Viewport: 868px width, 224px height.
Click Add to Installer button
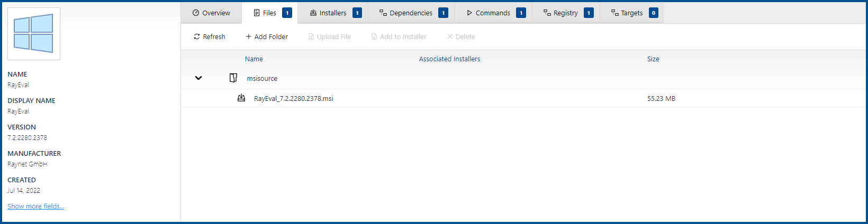(399, 36)
